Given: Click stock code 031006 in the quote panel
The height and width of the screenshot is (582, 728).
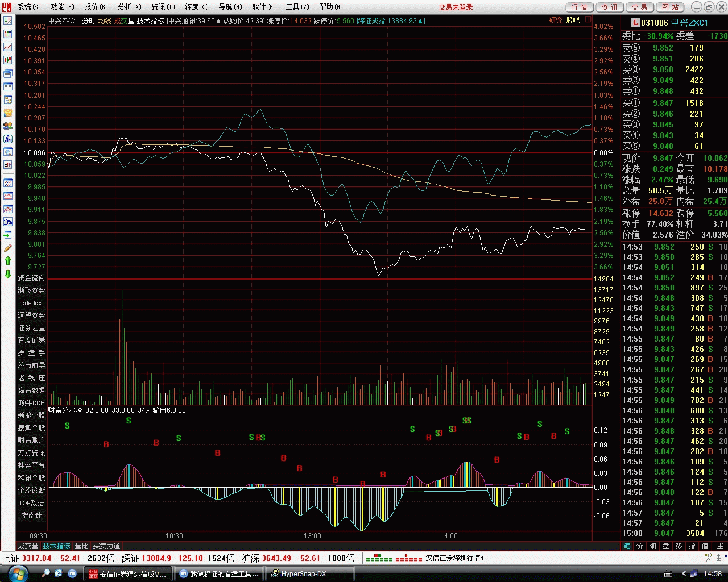Looking at the screenshot, I should (x=655, y=23).
